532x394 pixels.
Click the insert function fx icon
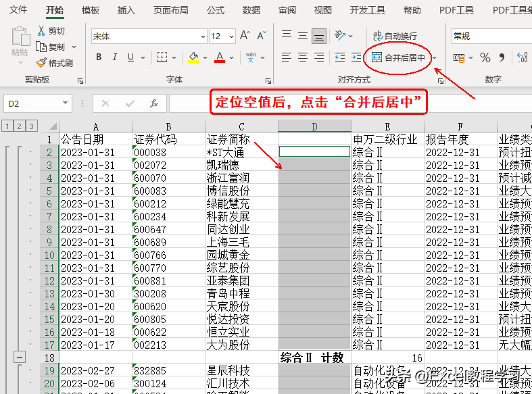(x=154, y=103)
